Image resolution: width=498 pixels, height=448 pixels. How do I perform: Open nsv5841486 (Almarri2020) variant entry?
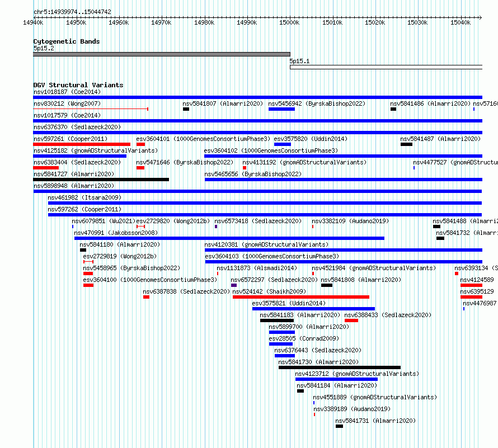coord(430,104)
